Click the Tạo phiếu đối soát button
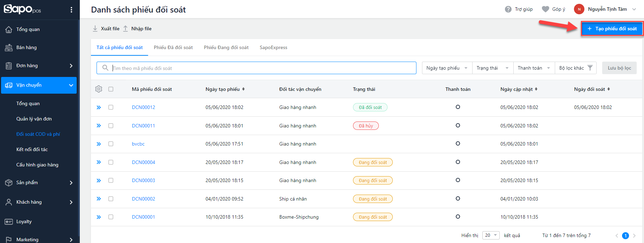This screenshot has width=644, height=243. point(612,29)
